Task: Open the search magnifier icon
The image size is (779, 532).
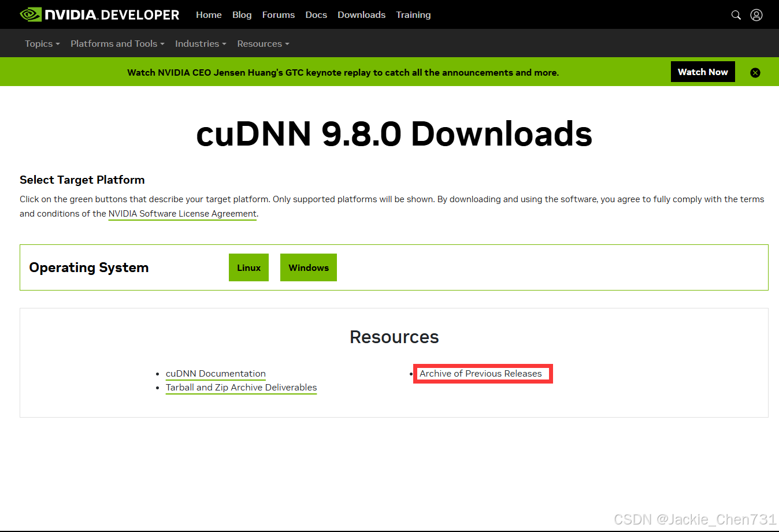Action: click(x=736, y=14)
